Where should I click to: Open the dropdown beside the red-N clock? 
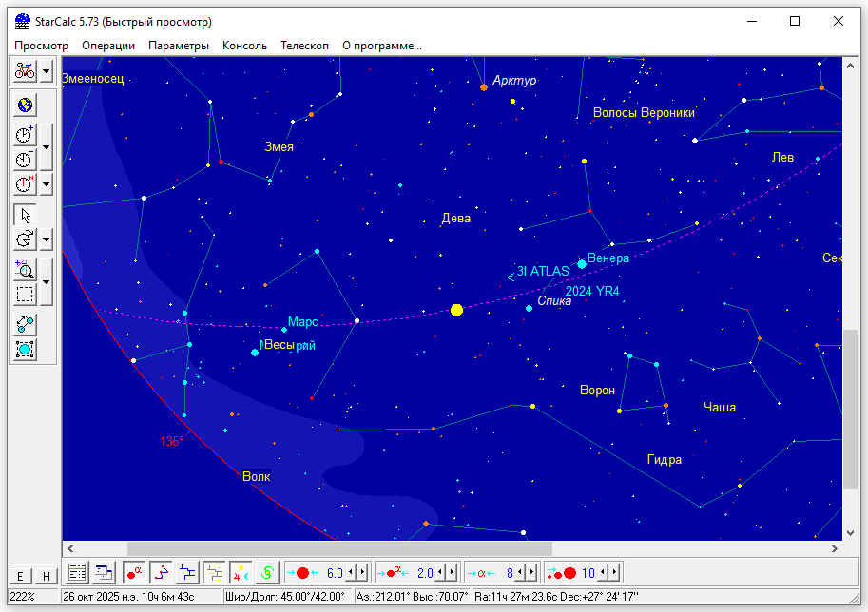click(46, 183)
